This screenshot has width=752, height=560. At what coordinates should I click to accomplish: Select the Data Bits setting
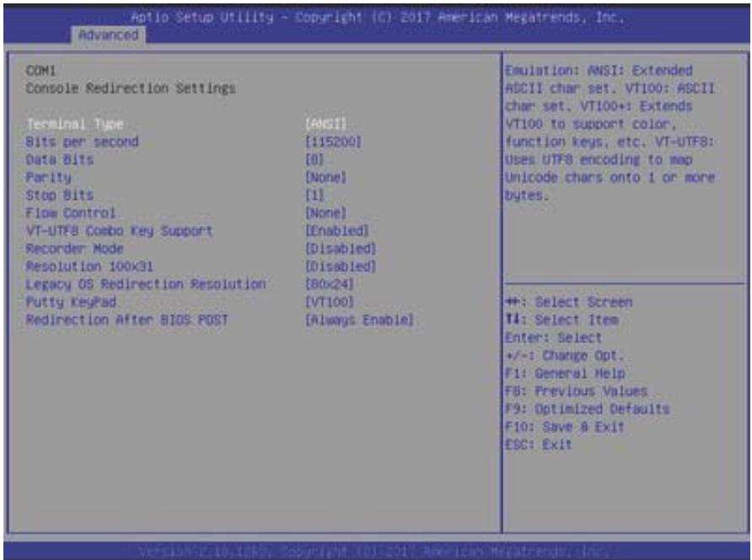[x=60, y=159]
